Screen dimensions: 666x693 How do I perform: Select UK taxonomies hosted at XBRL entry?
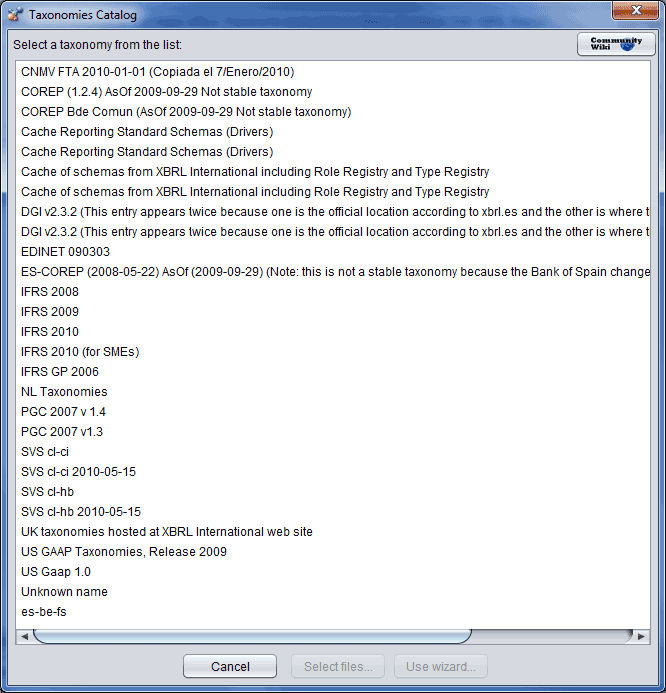click(332, 531)
